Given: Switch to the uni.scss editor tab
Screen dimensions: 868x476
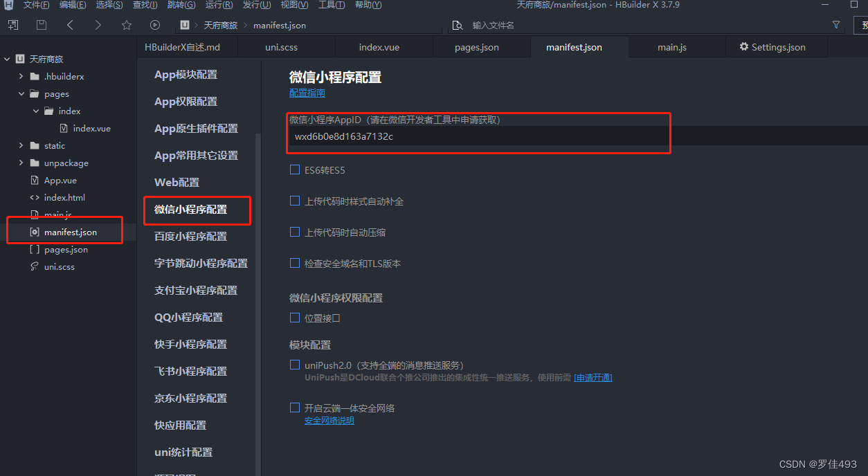Looking at the screenshot, I should tap(282, 47).
